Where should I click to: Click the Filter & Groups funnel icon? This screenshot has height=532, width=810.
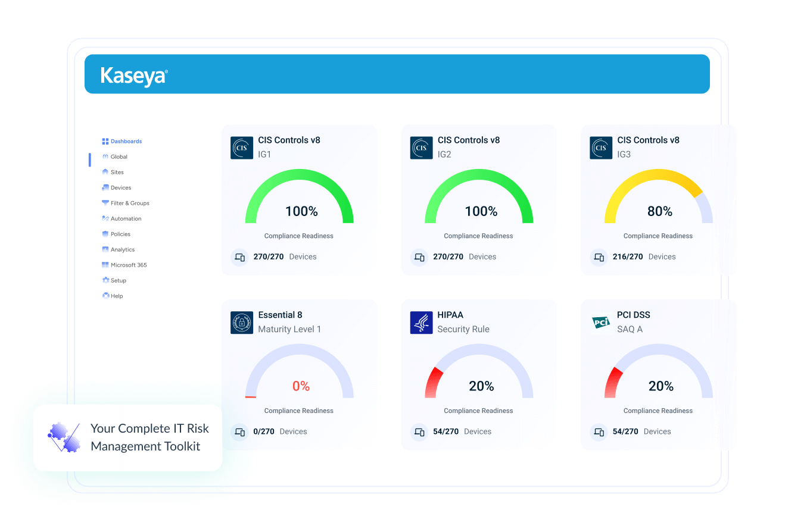[105, 204]
